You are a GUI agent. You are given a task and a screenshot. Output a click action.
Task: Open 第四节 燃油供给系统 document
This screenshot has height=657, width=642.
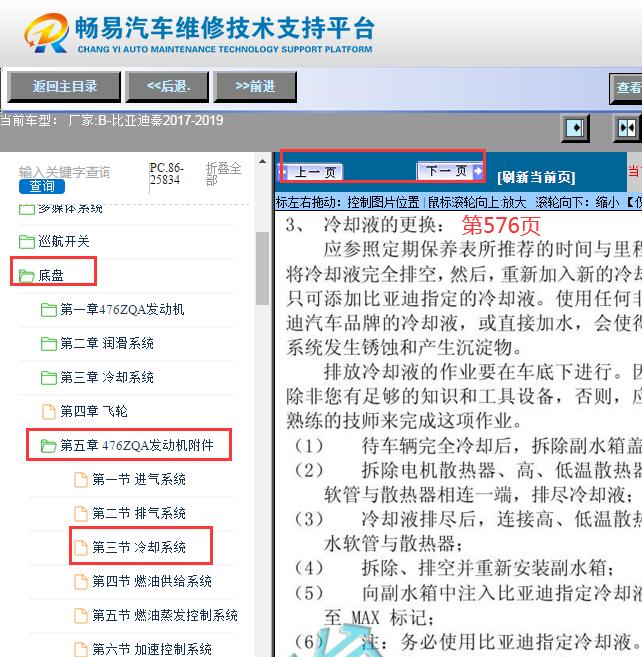152,581
